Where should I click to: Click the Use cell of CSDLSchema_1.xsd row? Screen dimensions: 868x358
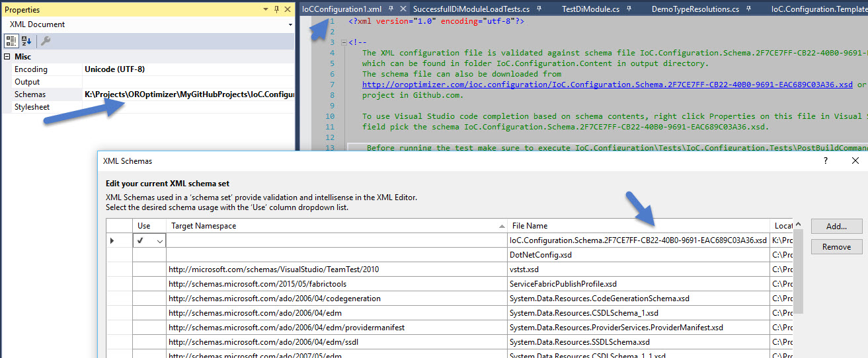149,313
